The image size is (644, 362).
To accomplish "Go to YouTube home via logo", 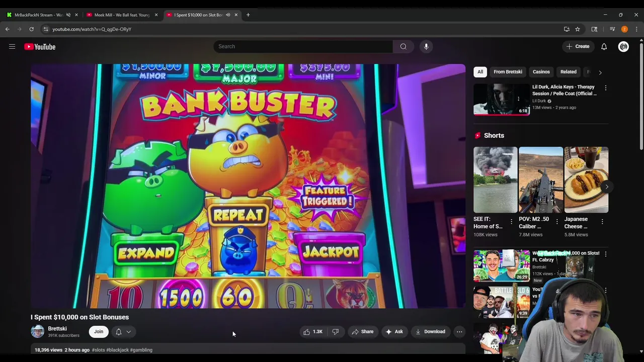I will 40,47.
